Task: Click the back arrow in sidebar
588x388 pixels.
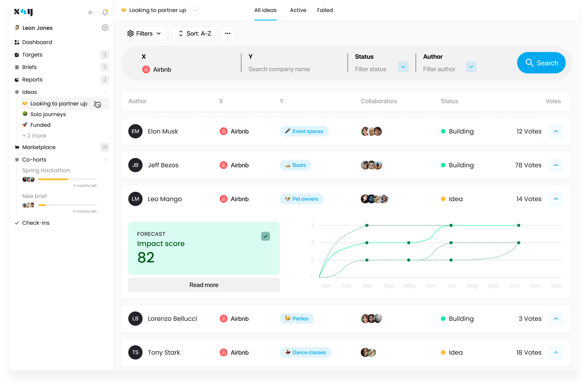Action: 91,12
